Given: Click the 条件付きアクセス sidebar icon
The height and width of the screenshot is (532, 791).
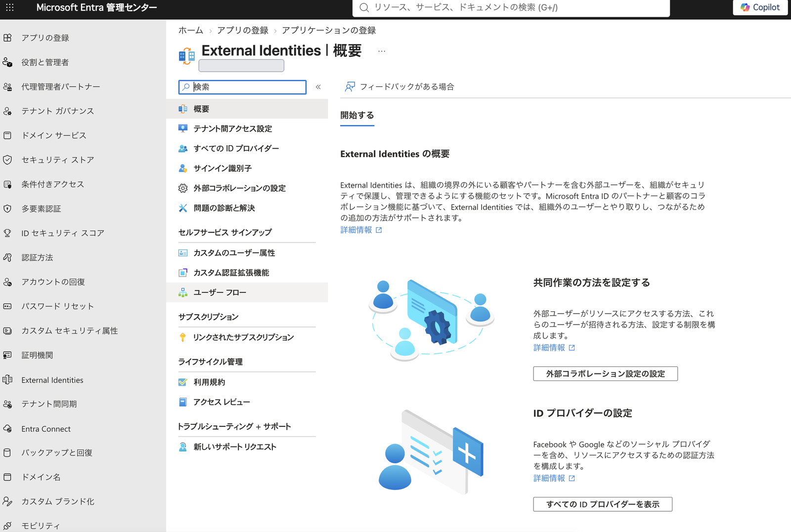Looking at the screenshot, I should click(7, 184).
